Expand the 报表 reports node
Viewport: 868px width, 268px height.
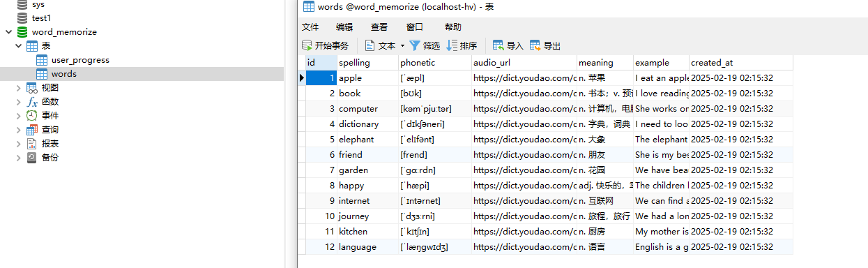pos(19,144)
